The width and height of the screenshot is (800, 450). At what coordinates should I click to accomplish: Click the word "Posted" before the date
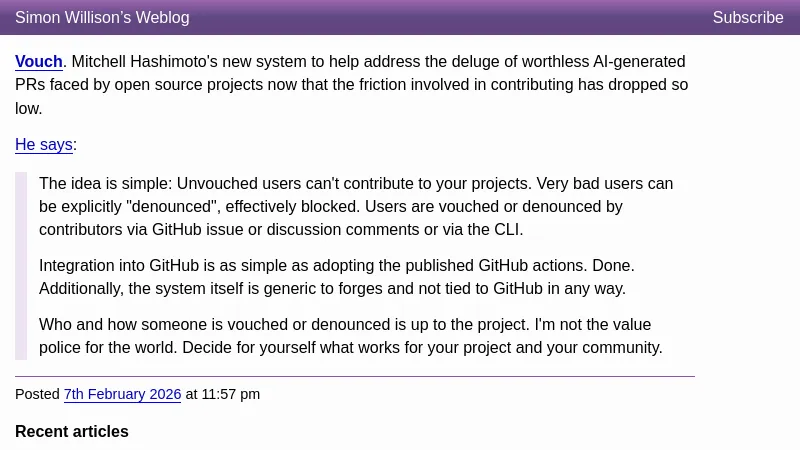click(37, 394)
